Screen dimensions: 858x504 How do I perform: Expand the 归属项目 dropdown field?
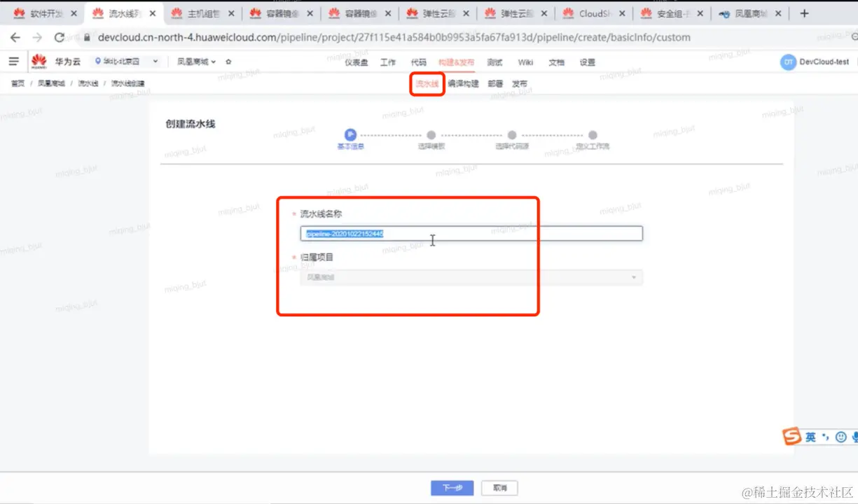(471, 277)
